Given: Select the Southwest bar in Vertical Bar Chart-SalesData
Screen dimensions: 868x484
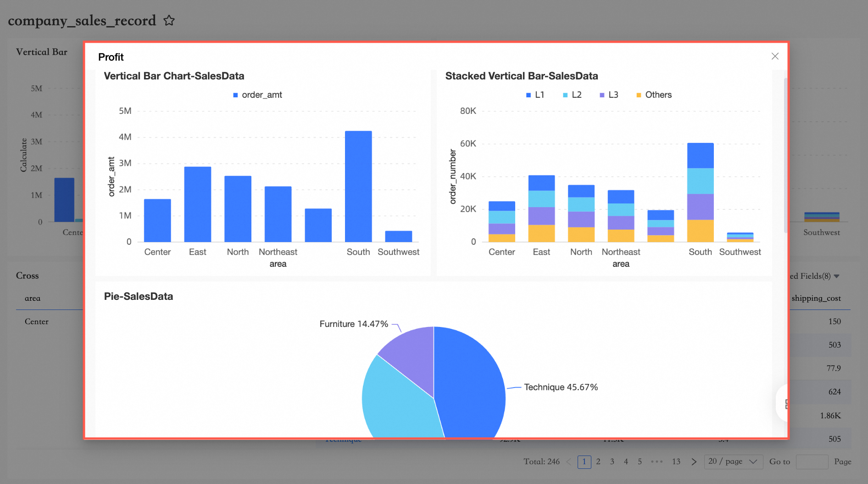Looking at the screenshot, I should (x=399, y=236).
